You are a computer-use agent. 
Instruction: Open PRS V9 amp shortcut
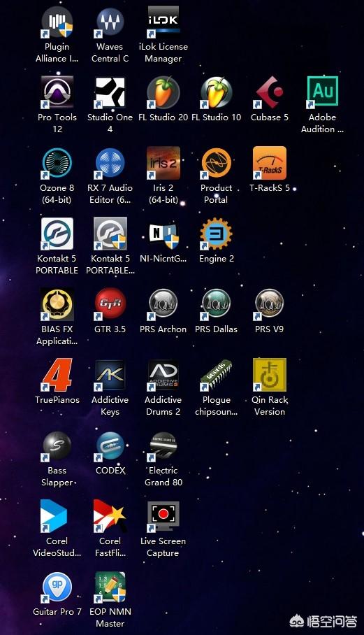pyautogui.click(x=270, y=304)
